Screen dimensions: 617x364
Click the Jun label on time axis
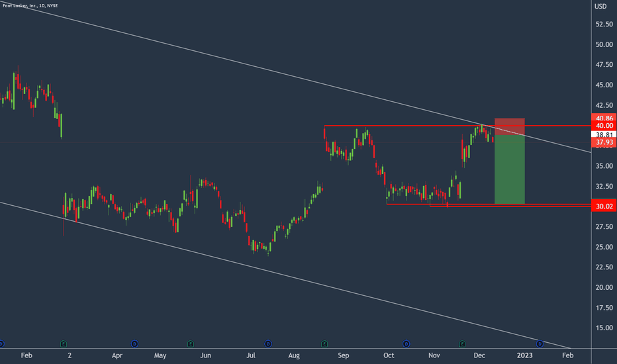tap(205, 355)
